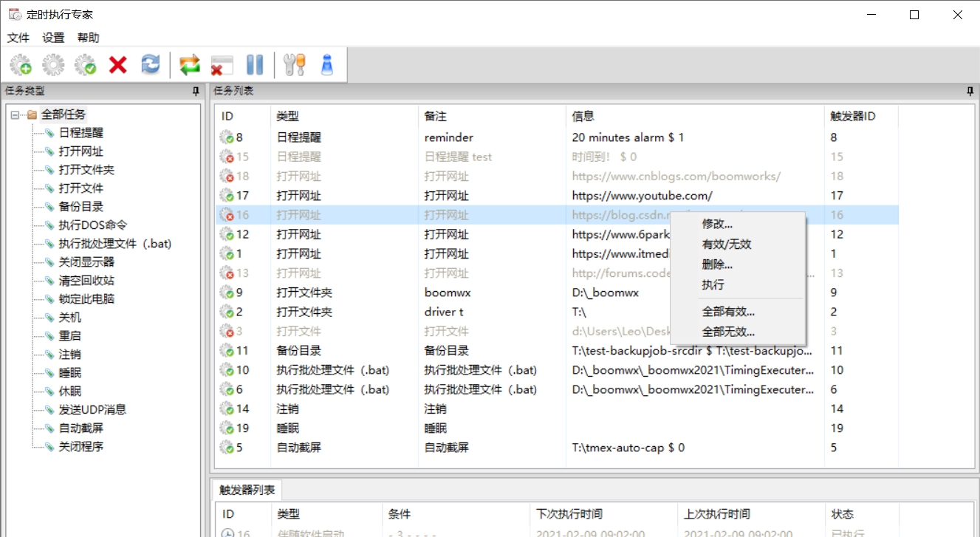The image size is (980, 537).
Task: Choose 有效/无效 in the context menu
Action: (727, 244)
